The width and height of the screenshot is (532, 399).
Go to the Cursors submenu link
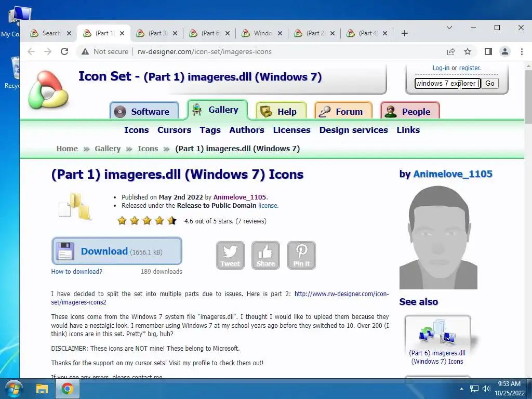pyautogui.click(x=175, y=130)
